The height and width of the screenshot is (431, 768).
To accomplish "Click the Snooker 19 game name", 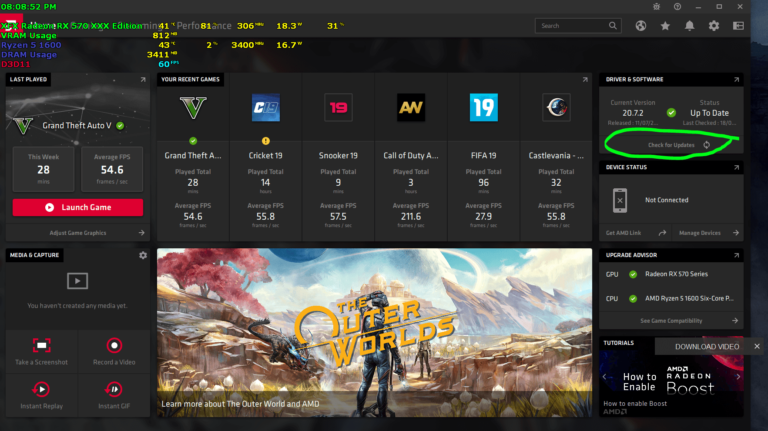I will [338, 156].
